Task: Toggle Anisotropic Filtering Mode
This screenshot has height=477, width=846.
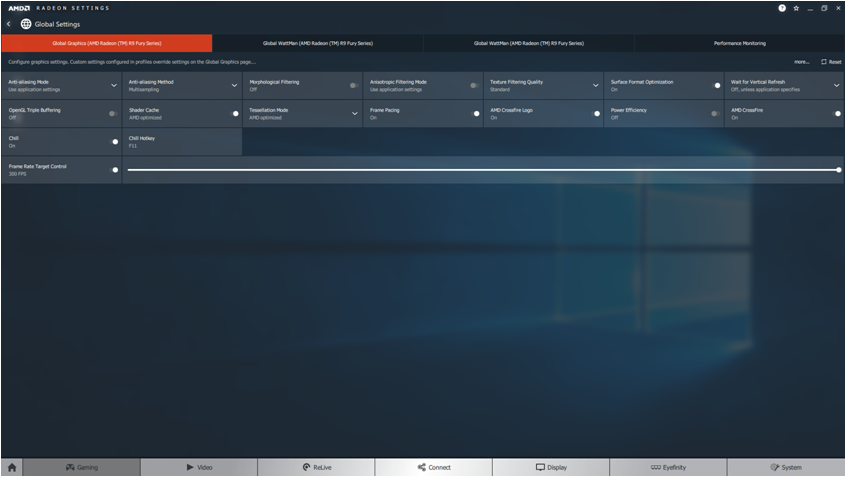Action: (474, 85)
